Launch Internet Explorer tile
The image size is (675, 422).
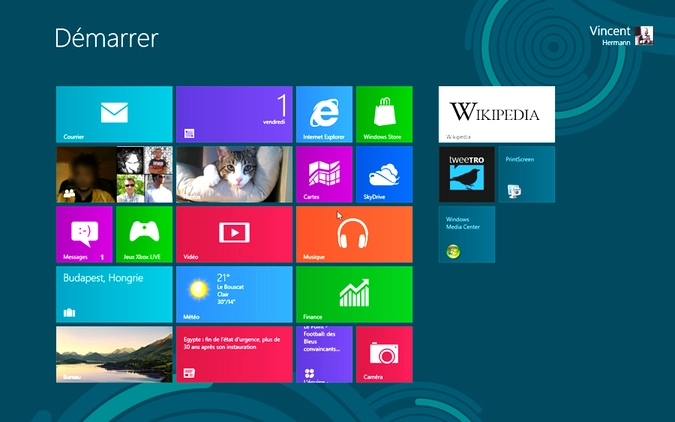point(324,114)
